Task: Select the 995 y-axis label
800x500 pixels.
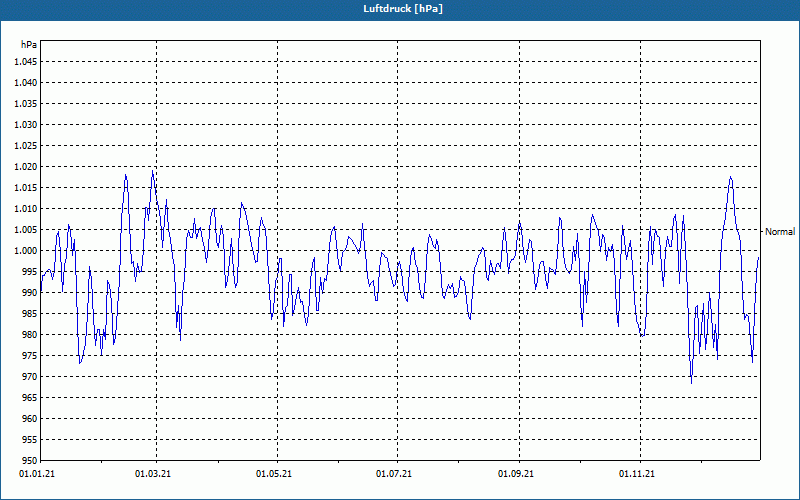Action: (30, 271)
